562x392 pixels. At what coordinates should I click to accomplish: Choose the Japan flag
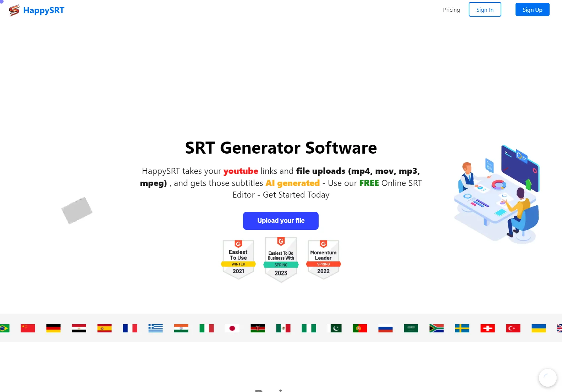tap(232, 328)
